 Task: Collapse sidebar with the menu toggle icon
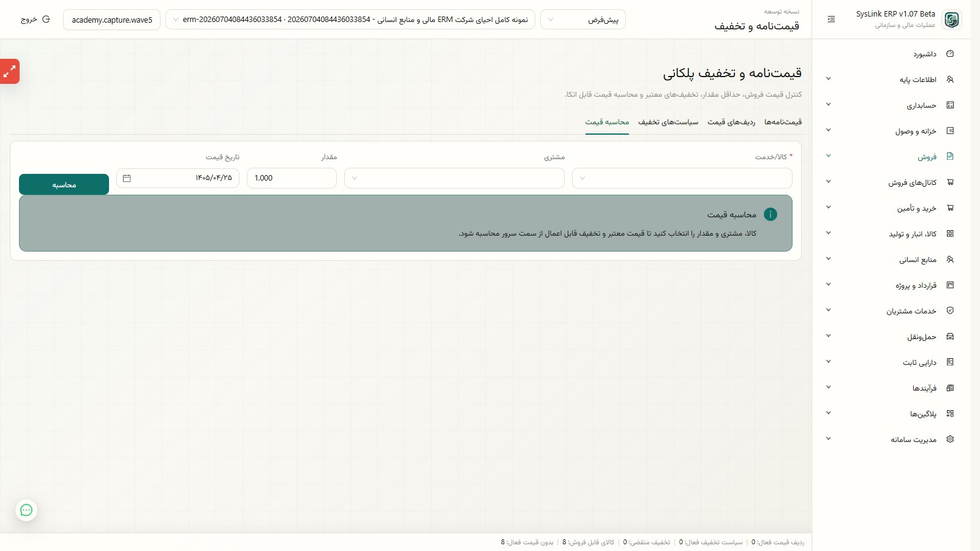pos(831,20)
